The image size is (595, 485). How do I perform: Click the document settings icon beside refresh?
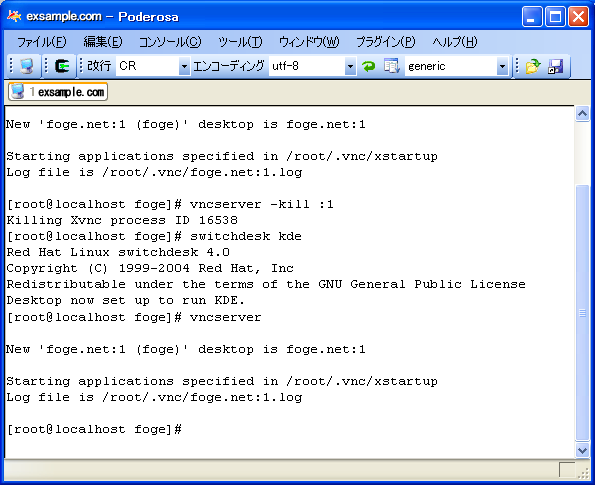coord(391,66)
